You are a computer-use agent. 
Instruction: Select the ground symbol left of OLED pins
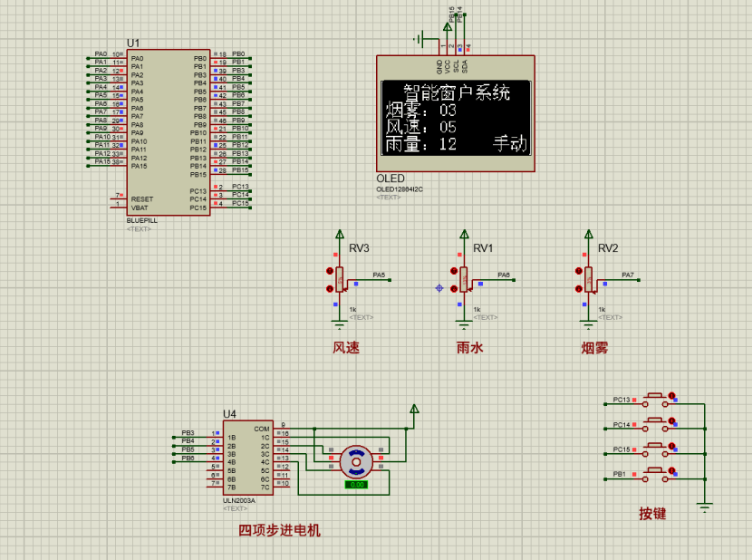(419, 39)
